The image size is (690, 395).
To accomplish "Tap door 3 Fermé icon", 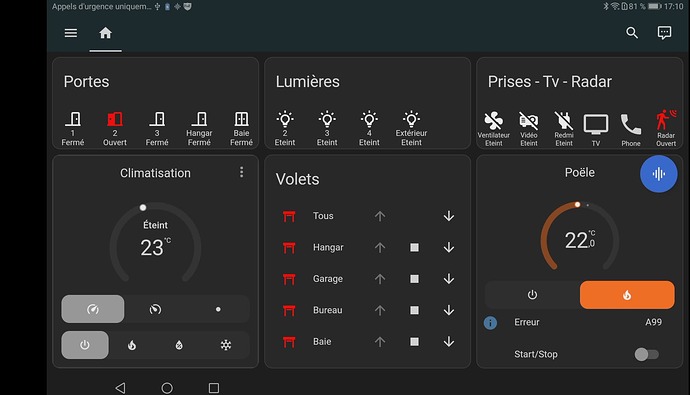I will pyautogui.click(x=157, y=119).
